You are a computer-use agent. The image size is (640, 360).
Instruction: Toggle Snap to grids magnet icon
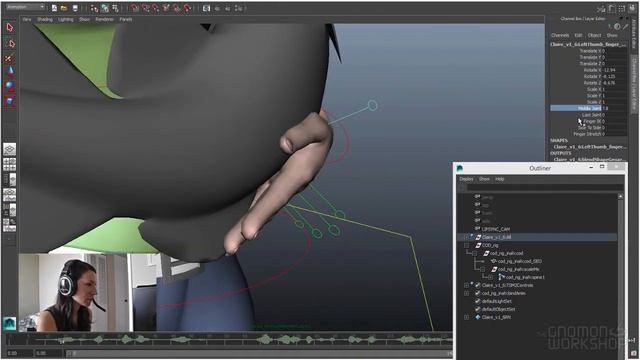135,8
